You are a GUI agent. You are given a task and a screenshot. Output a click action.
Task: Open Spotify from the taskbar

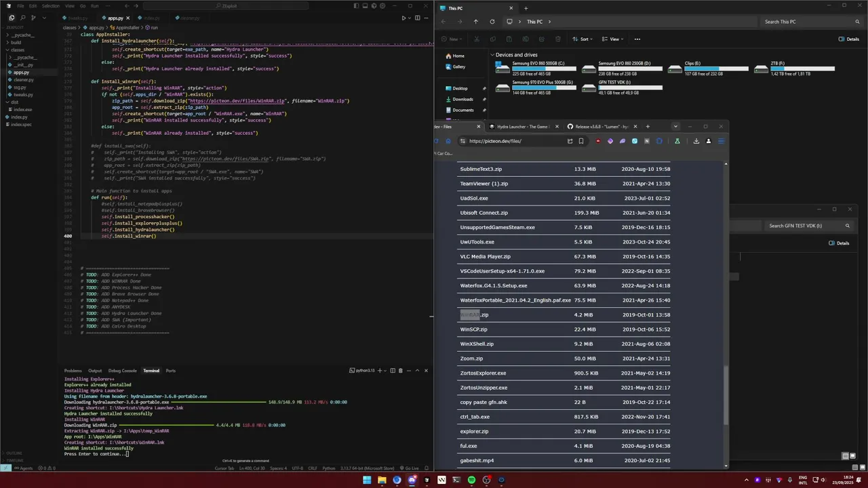point(471,480)
